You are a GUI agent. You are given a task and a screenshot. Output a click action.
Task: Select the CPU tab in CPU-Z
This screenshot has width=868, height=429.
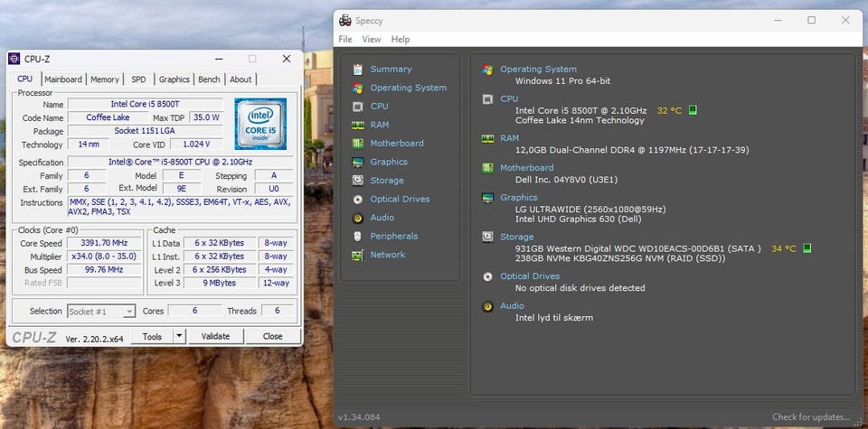[x=25, y=79]
